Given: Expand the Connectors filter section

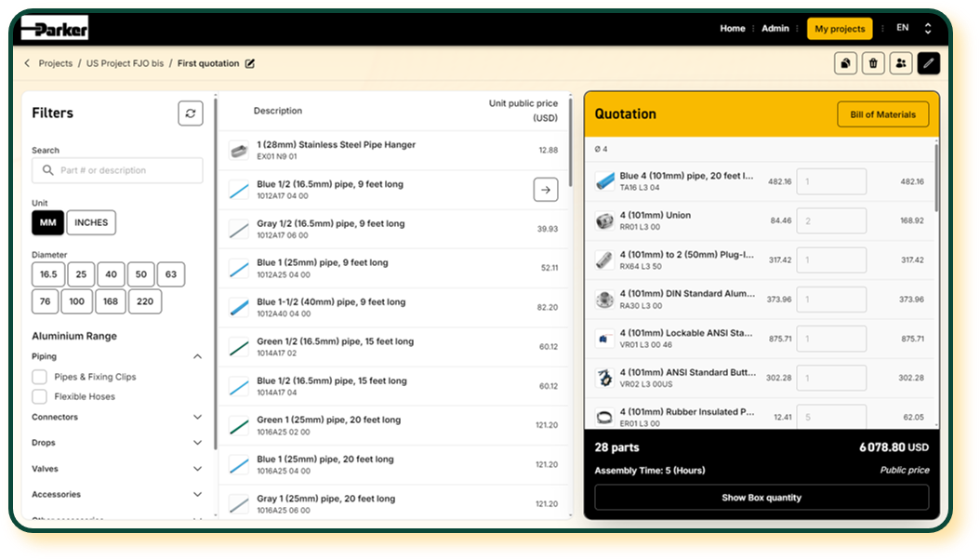Looking at the screenshot, I should tap(197, 418).
